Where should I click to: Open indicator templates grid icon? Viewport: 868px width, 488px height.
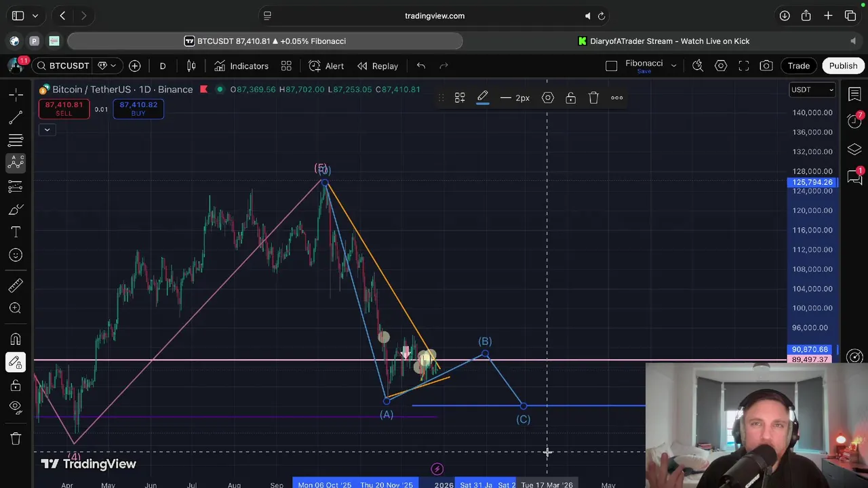pyautogui.click(x=286, y=66)
